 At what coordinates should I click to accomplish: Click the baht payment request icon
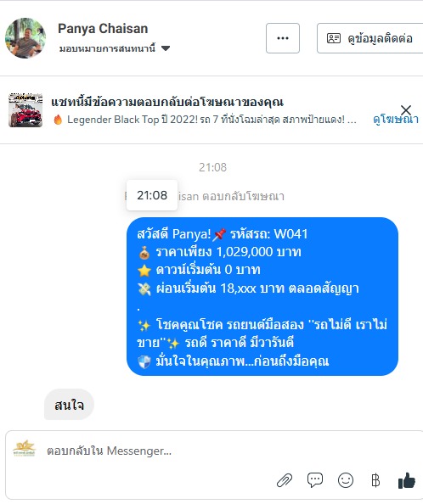point(375,480)
